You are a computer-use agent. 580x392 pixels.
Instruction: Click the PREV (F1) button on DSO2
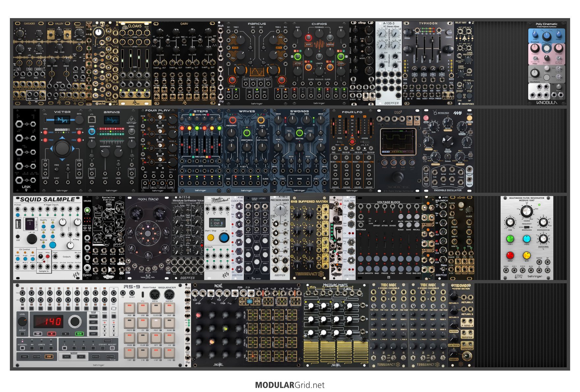click(384, 162)
